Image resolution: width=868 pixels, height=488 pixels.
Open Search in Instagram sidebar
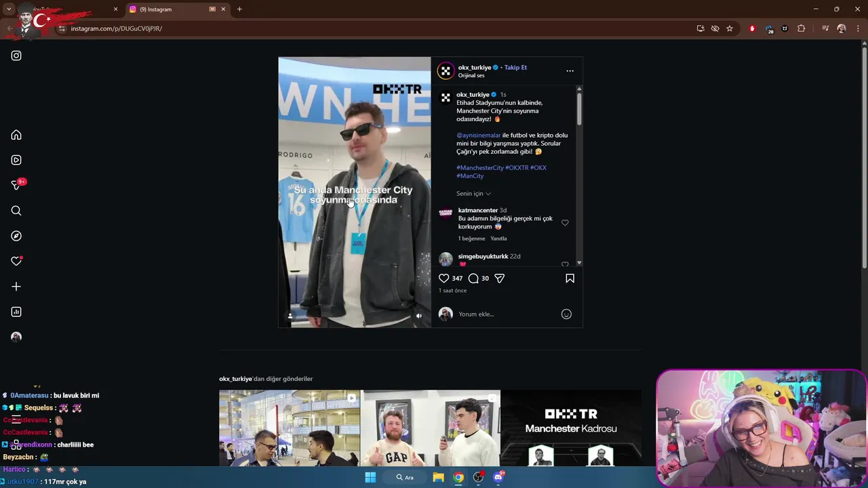[x=16, y=211]
